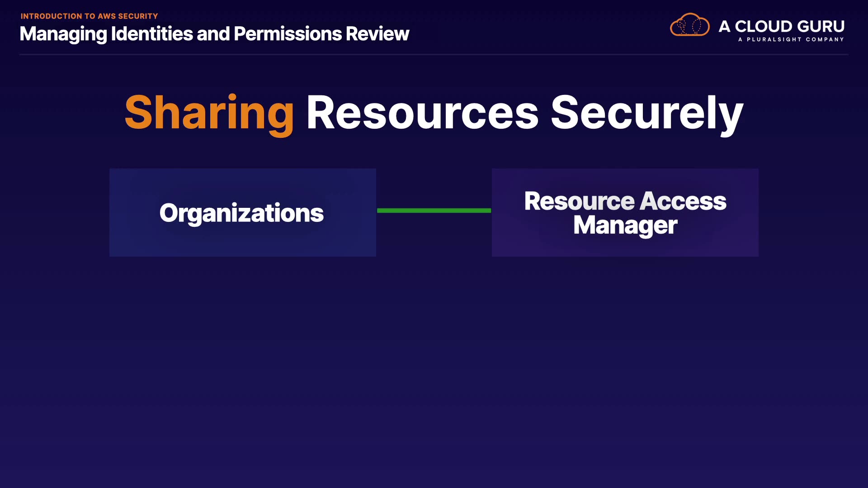The image size is (868, 488).
Task: Click the PLURALSIGHT word in the tagline
Action: point(774,39)
